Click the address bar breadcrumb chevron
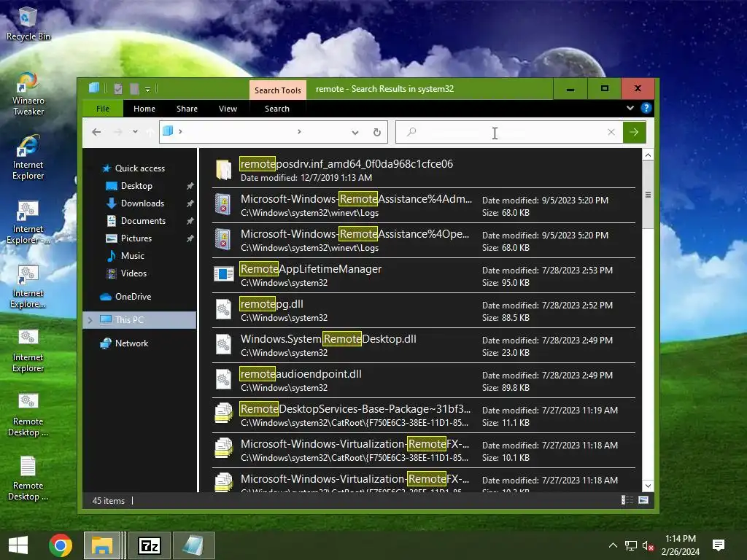747x560 pixels. point(180,131)
